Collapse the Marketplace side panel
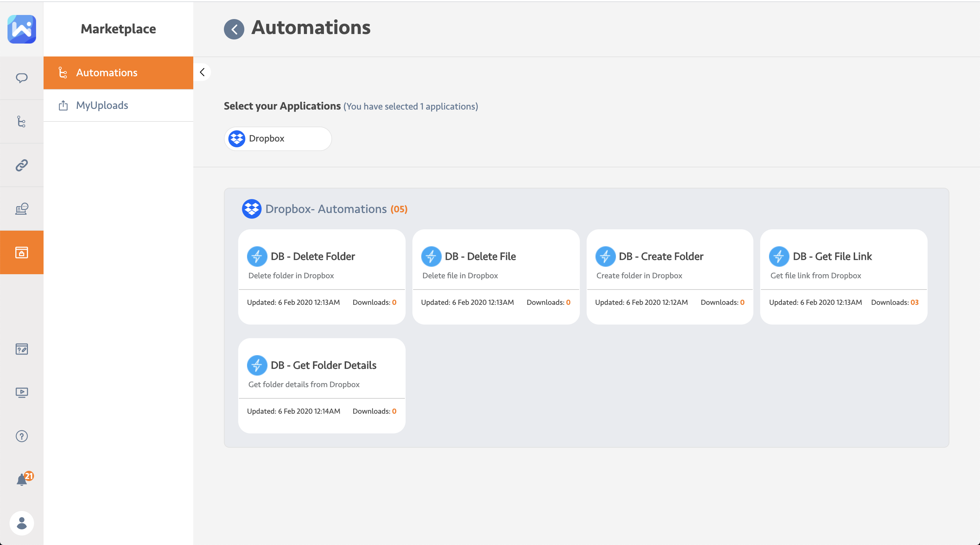The height and width of the screenshot is (545, 980). click(x=202, y=72)
